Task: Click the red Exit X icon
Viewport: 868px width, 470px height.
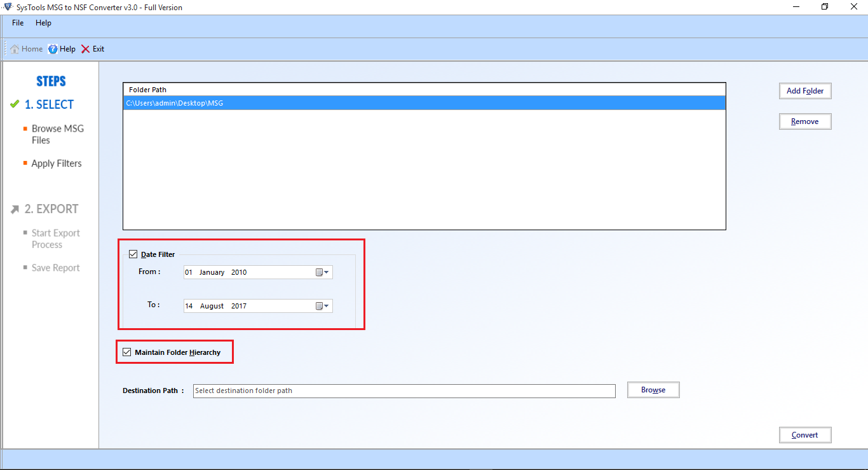Action: pyautogui.click(x=86, y=49)
